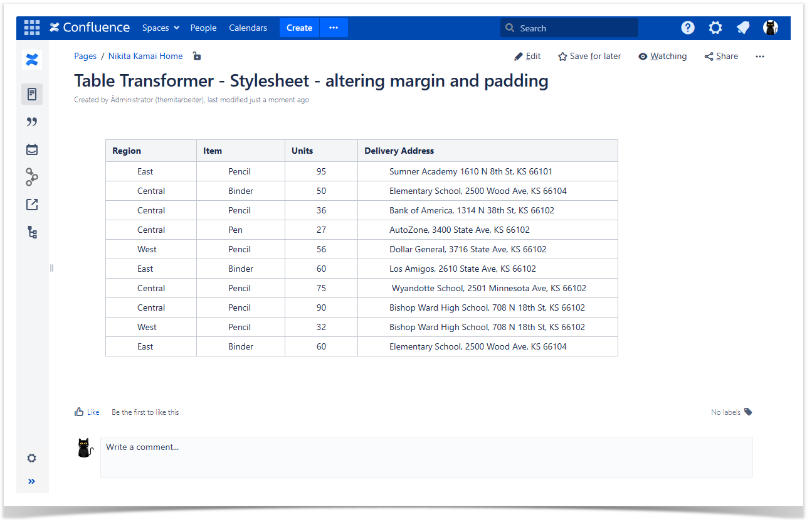Screen dimensions: 812x524
Task: Open space settings gear in sidebar
Action: [x=32, y=458]
